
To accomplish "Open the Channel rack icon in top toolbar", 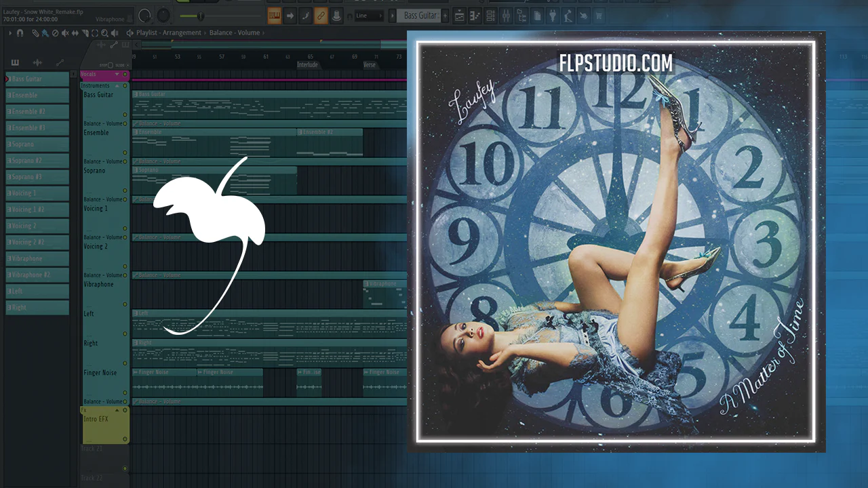I will [x=490, y=16].
